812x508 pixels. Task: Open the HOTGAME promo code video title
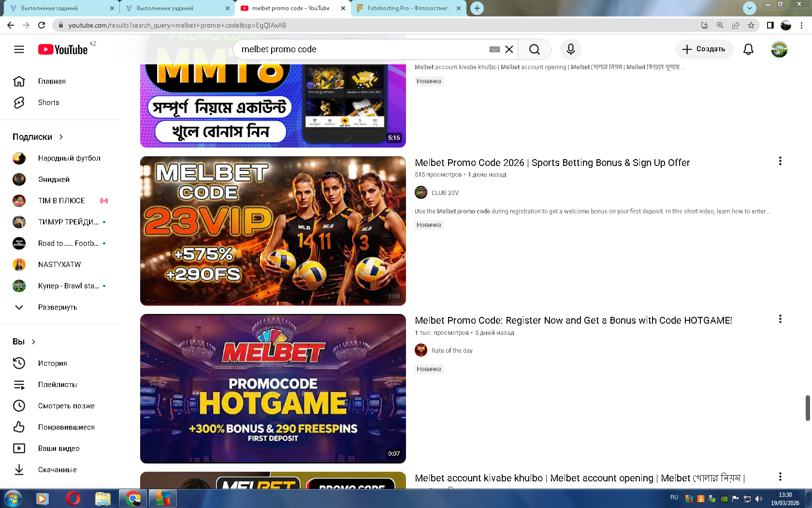click(573, 321)
